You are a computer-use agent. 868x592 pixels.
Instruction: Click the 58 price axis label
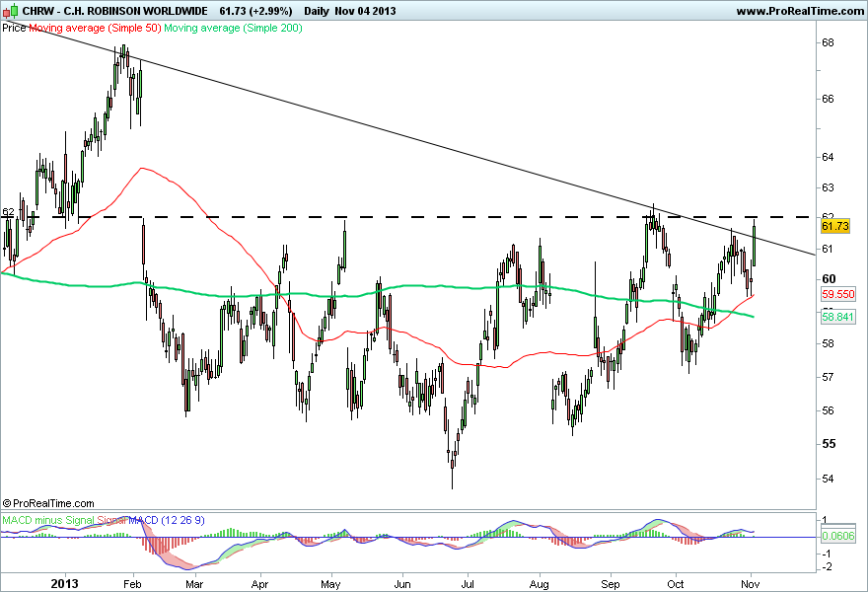pos(828,343)
